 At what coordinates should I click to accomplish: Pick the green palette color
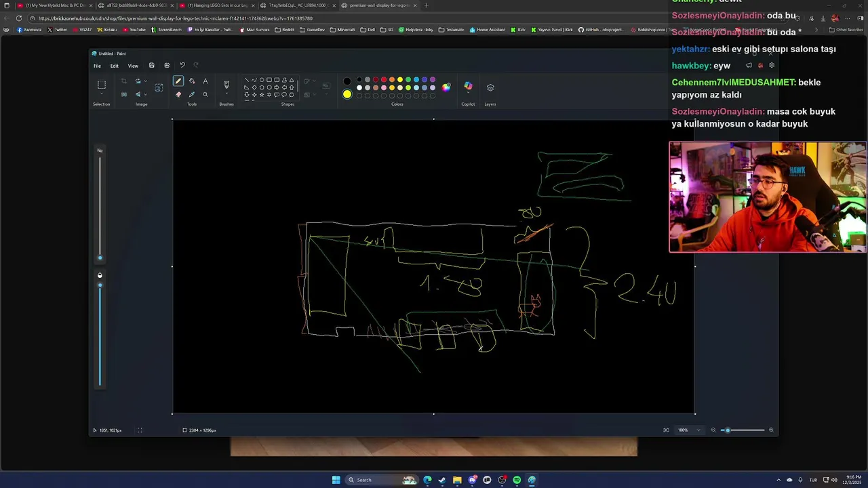[408, 80]
